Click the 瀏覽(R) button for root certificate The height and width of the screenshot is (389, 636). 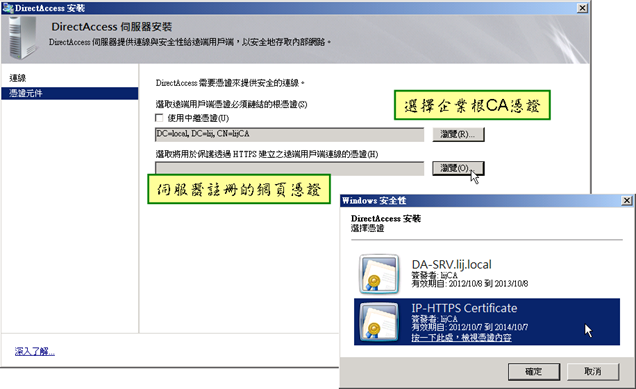coord(458,134)
